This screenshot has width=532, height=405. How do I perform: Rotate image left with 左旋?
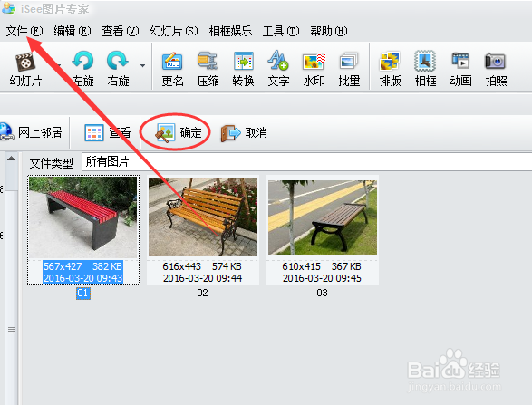[x=83, y=70]
